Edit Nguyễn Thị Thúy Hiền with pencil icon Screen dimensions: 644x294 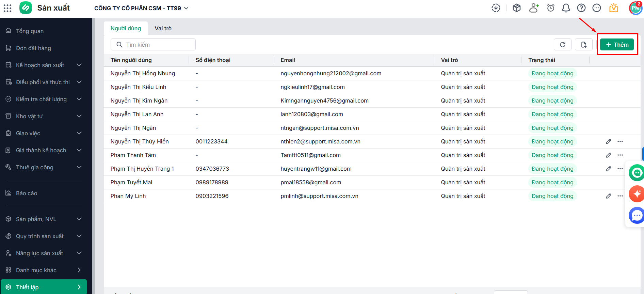(x=608, y=141)
